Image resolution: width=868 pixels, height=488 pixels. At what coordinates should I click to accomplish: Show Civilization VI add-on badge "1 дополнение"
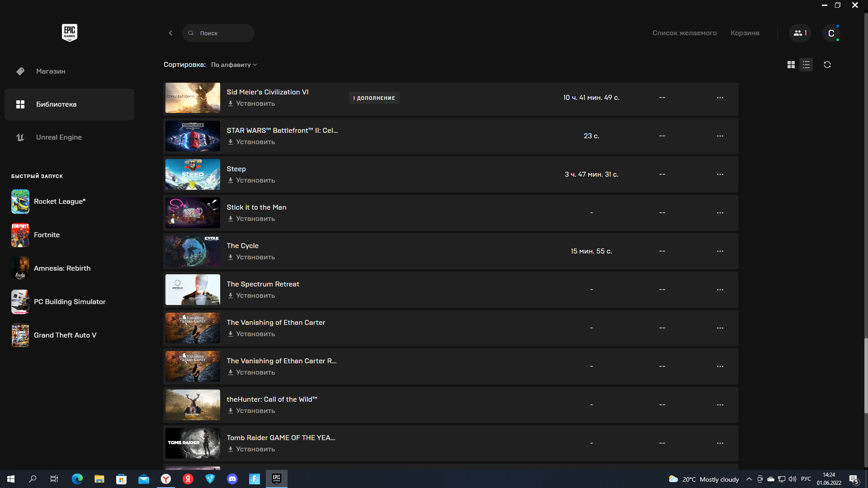point(374,98)
